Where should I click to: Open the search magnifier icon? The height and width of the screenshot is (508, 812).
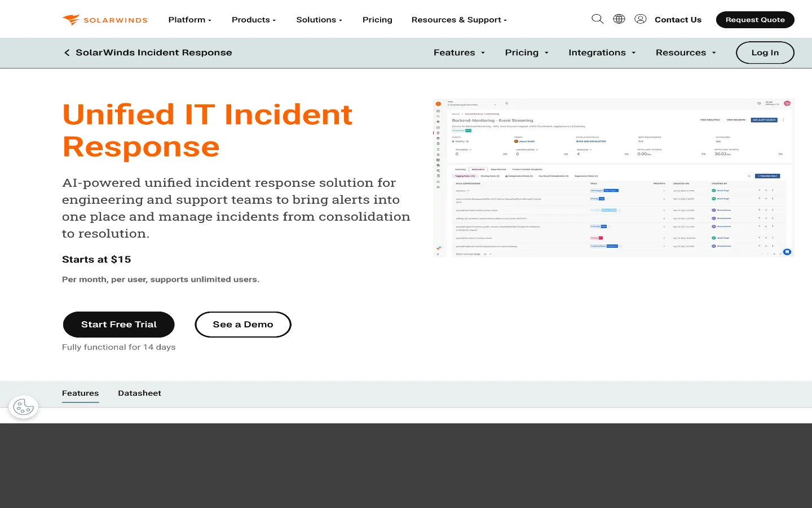[597, 19]
